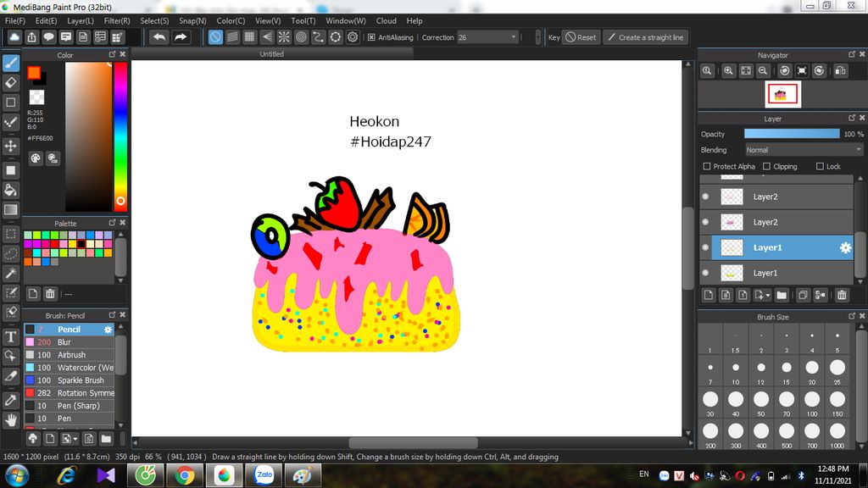Enable Protect Alpha checkbox

point(707,167)
